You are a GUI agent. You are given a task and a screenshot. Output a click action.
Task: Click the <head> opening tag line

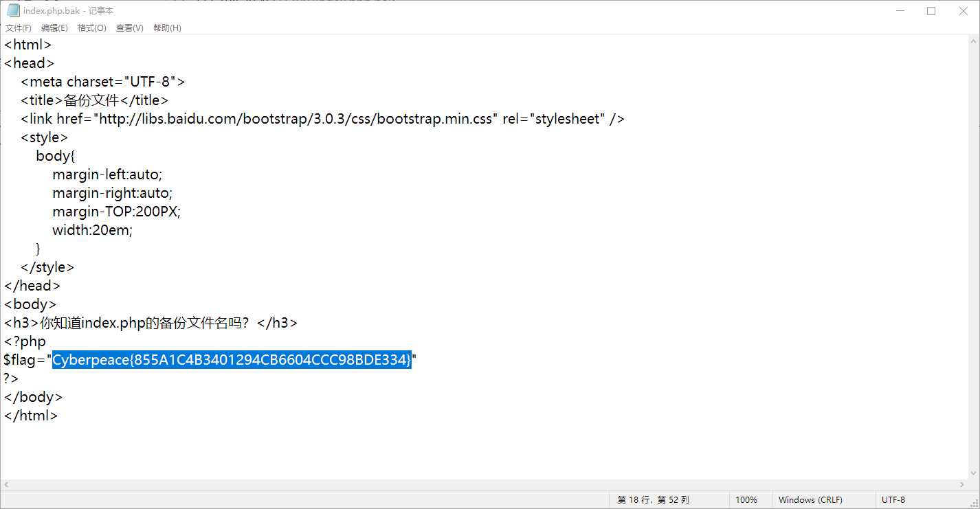(29, 63)
